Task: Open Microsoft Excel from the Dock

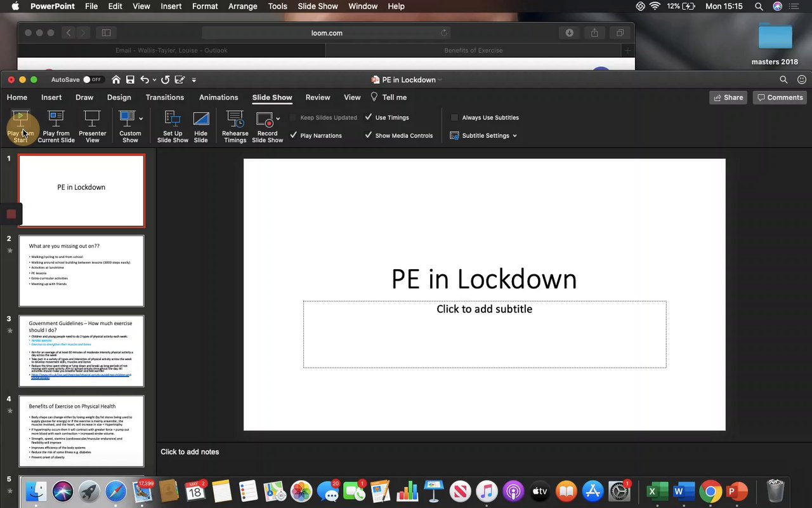Action: pos(657,491)
